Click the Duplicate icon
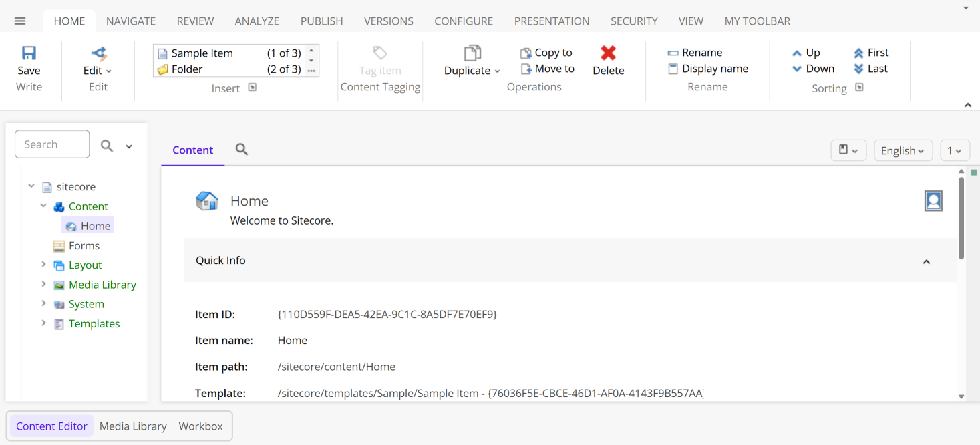980x445 pixels. (x=472, y=53)
